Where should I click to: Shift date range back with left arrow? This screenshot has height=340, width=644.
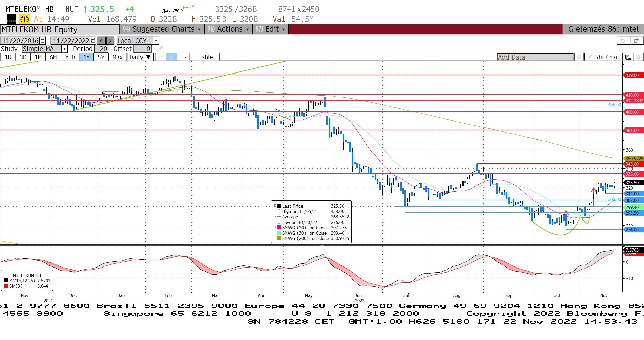tap(101, 41)
